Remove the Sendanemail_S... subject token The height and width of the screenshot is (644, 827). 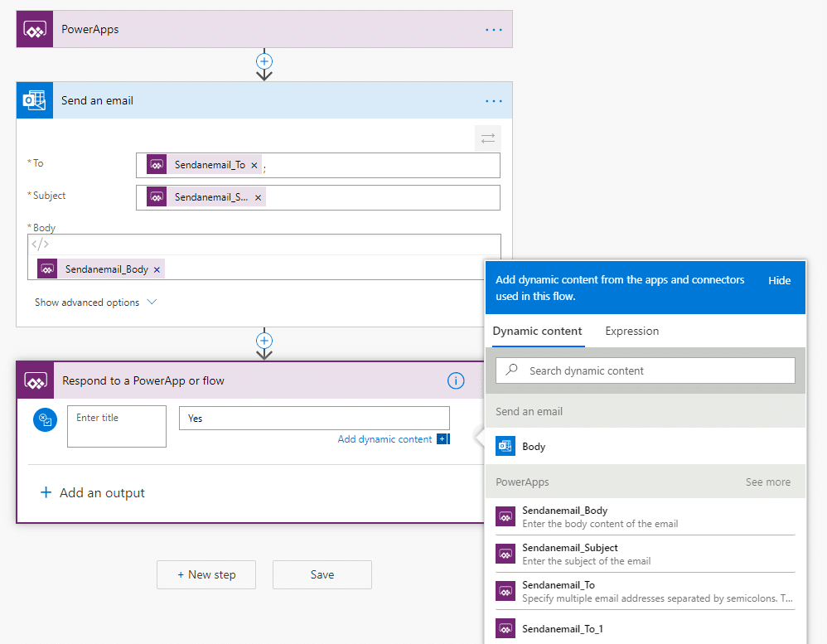(x=258, y=197)
